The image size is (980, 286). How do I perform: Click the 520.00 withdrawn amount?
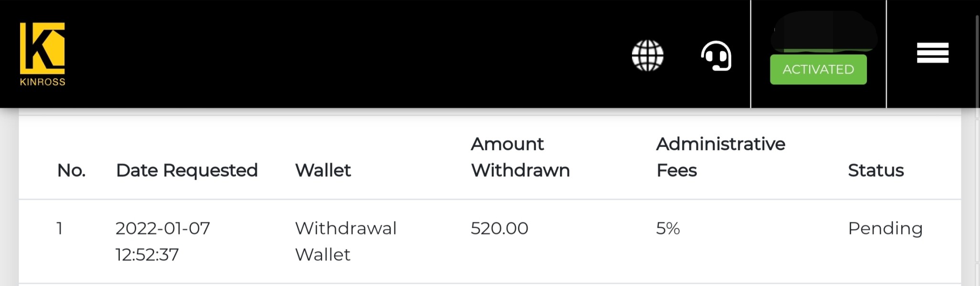[x=499, y=228]
